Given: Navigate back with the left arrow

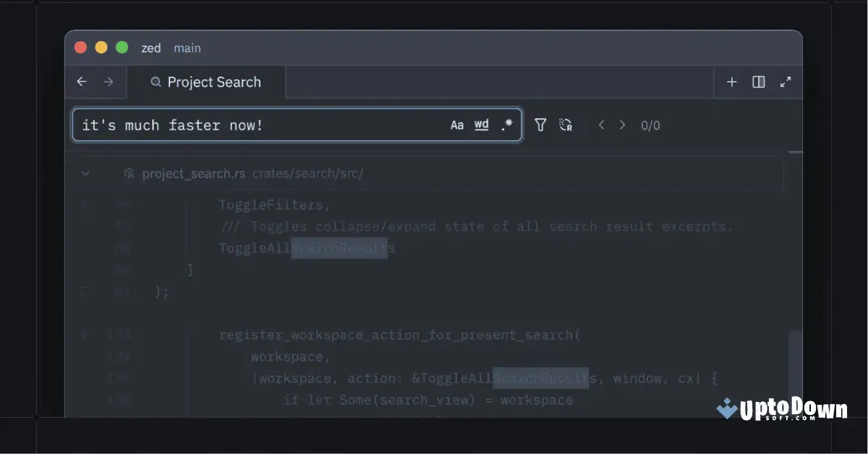Looking at the screenshot, I should 82,82.
